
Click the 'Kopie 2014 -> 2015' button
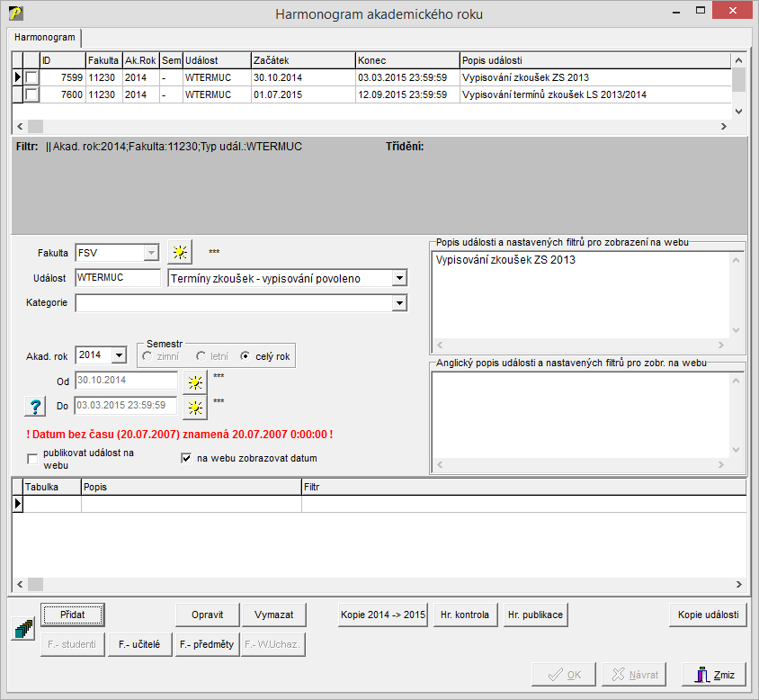click(382, 615)
